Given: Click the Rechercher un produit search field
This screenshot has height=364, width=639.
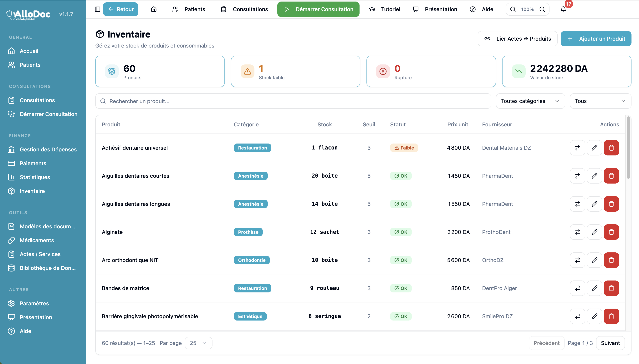Looking at the screenshot, I should (x=293, y=101).
